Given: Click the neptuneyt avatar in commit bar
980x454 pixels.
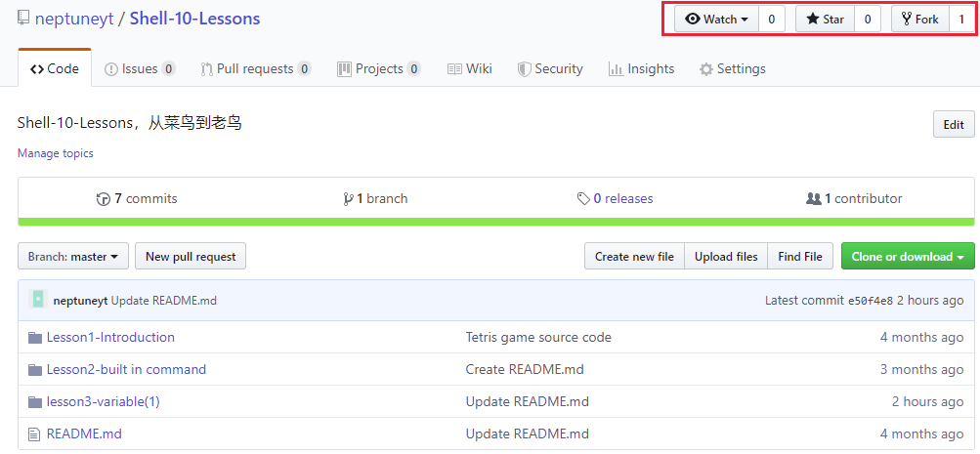Looking at the screenshot, I should click(x=38, y=300).
